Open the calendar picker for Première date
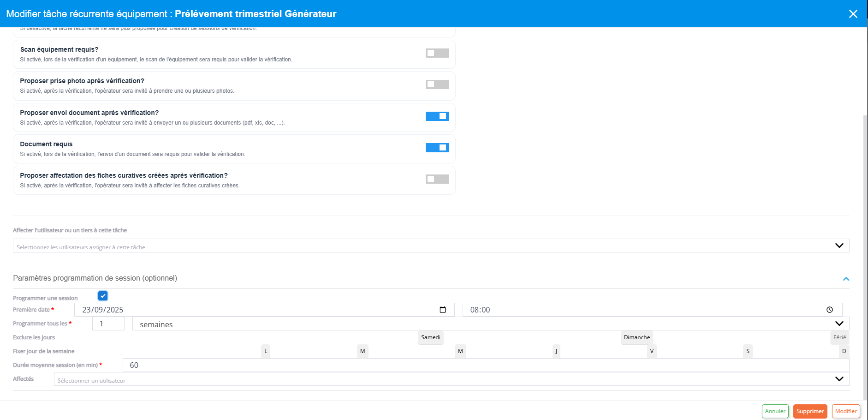The image size is (868, 420). tap(442, 310)
